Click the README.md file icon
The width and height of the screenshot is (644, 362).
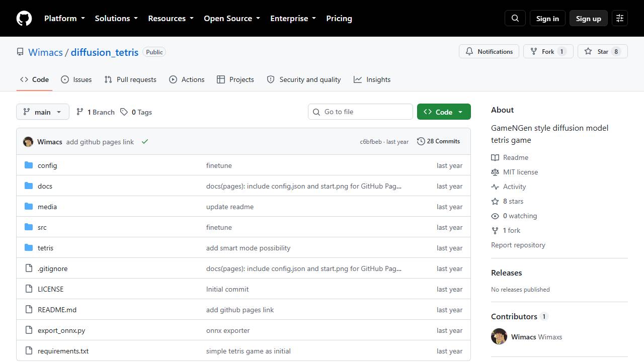[x=29, y=310]
